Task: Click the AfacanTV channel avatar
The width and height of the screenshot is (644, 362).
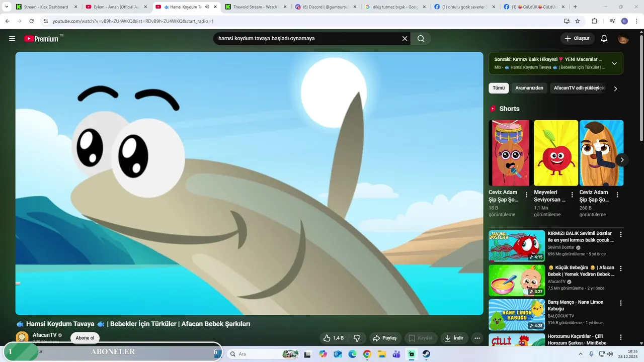Action: tap(22, 337)
